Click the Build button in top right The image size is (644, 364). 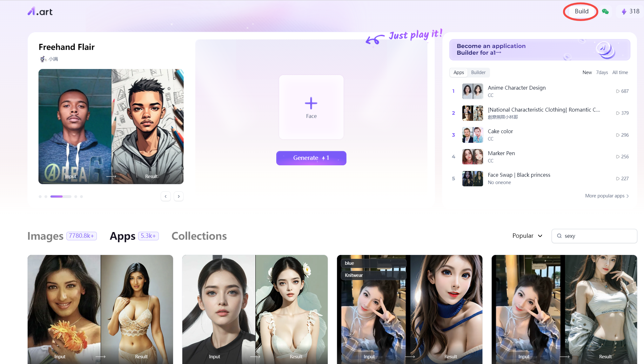click(581, 11)
